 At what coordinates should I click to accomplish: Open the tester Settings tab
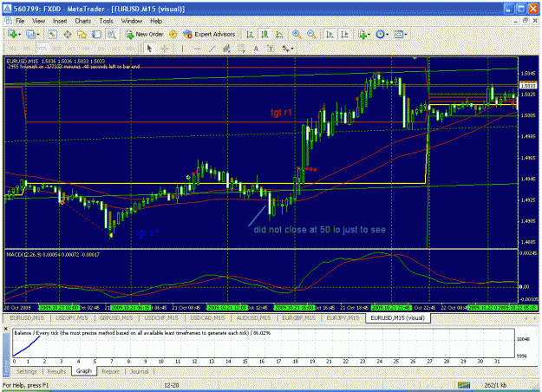click(27, 371)
